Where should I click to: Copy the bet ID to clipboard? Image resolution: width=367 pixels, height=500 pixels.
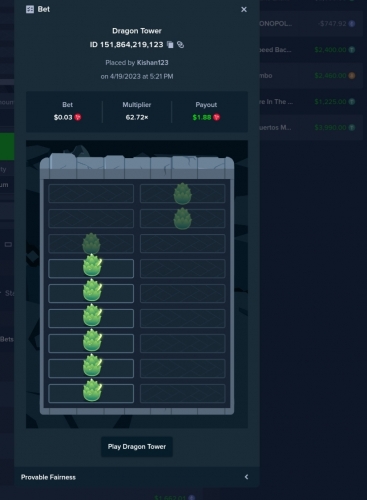point(170,45)
